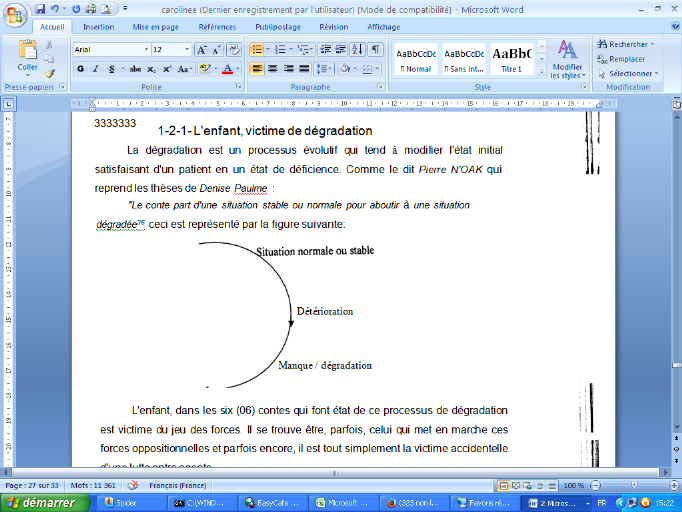Expand the Sélectionner dropdown
682x512 pixels.
point(631,73)
